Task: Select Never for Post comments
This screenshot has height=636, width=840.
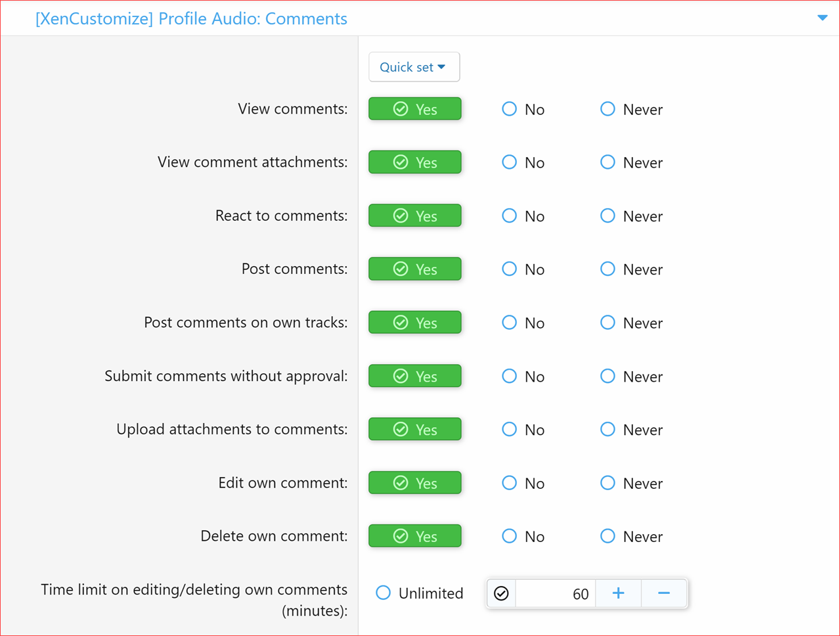Action: pos(607,269)
